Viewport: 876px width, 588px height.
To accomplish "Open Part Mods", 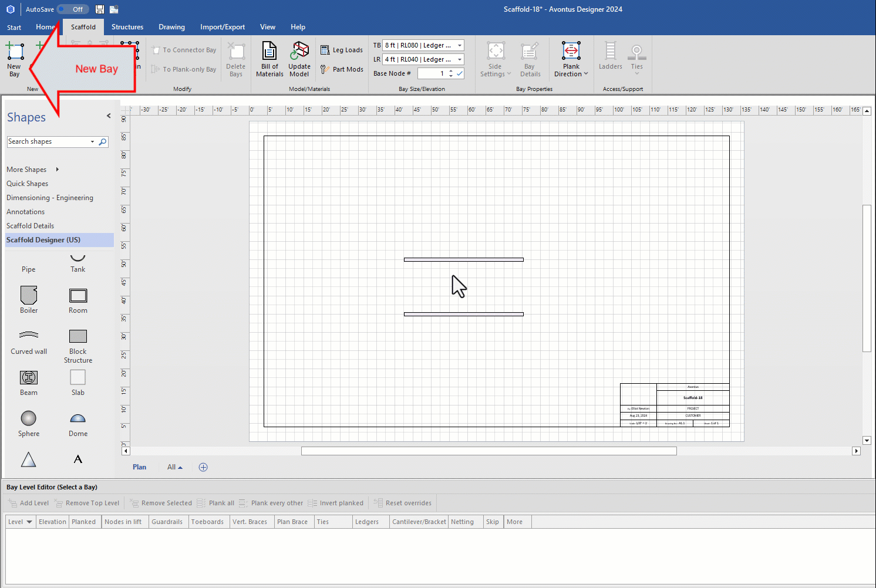I will click(342, 69).
